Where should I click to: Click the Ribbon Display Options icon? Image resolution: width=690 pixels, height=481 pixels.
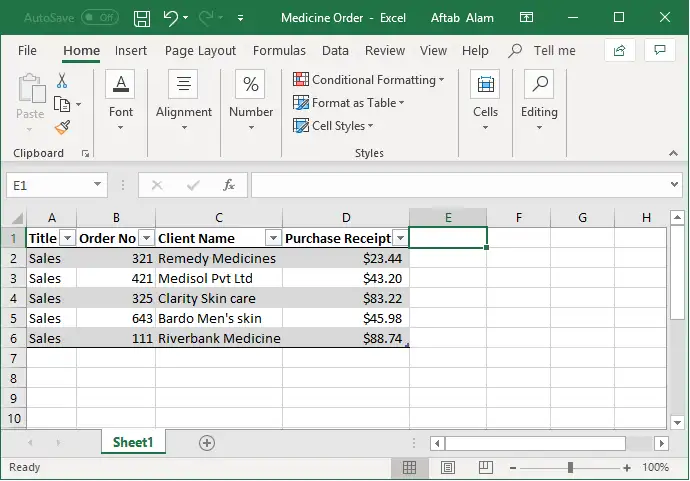pyautogui.click(x=526, y=18)
